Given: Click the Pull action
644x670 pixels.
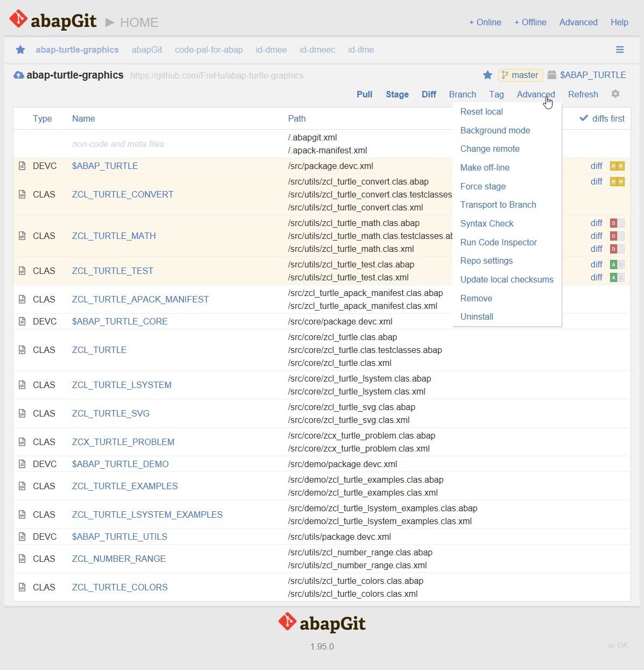Looking at the screenshot, I should tap(364, 94).
